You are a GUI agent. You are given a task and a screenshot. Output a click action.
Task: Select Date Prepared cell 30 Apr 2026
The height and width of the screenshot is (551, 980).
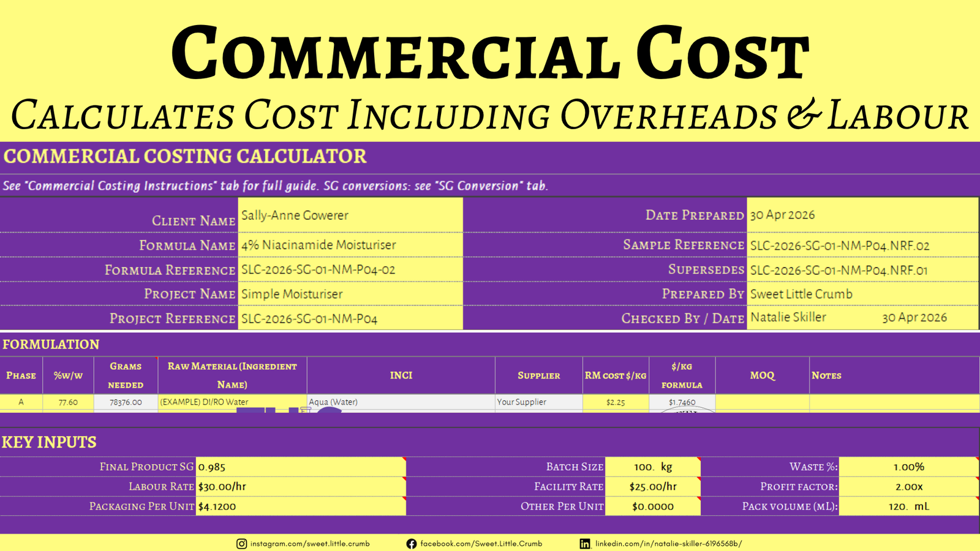pyautogui.click(x=862, y=215)
